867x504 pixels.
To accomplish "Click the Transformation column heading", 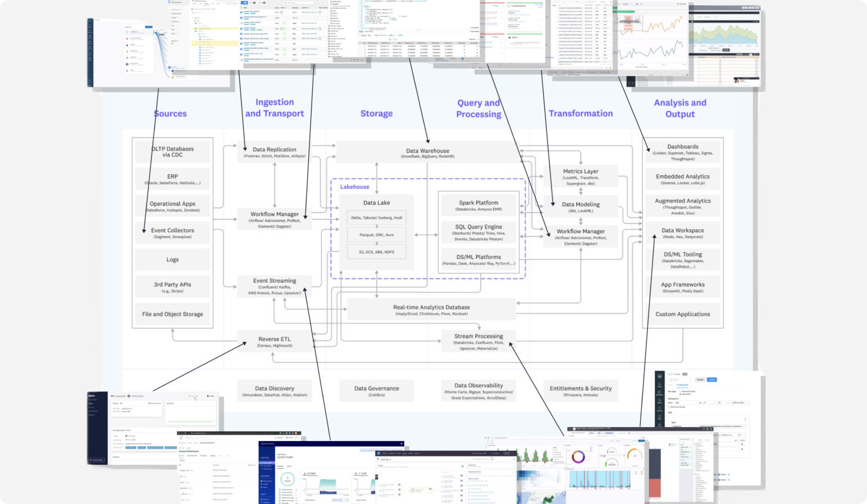I will point(581,113).
